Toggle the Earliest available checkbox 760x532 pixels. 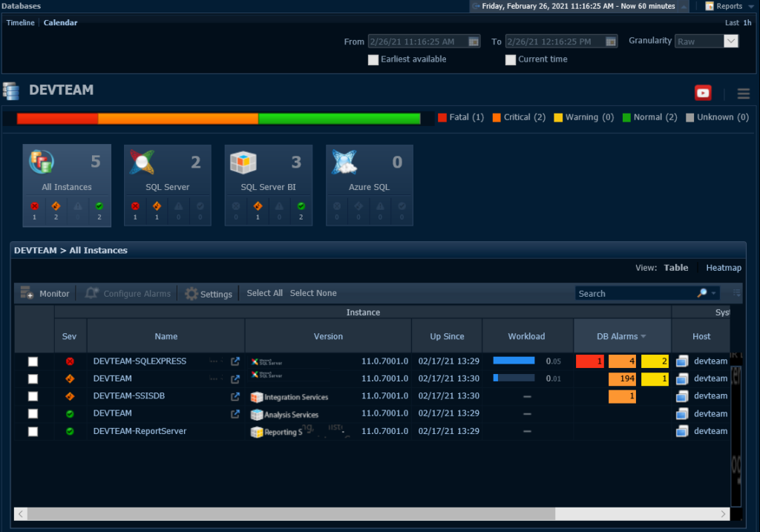click(x=373, y=59)
